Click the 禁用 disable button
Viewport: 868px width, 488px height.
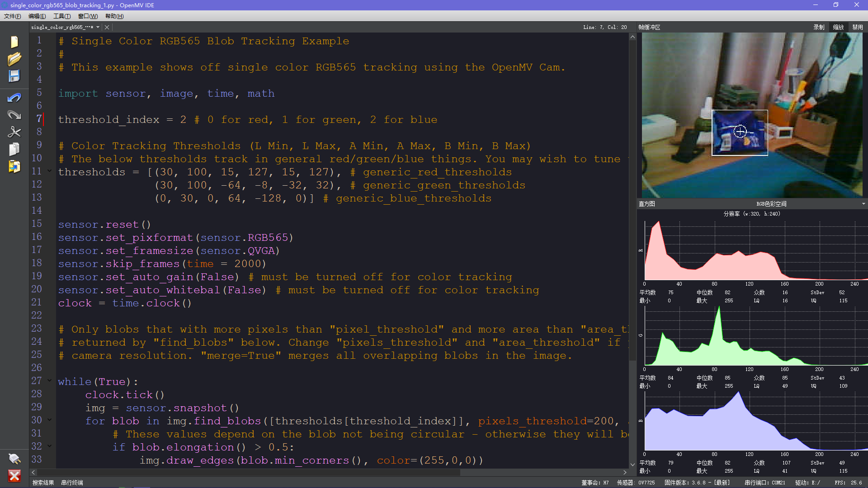pos(858,27)
